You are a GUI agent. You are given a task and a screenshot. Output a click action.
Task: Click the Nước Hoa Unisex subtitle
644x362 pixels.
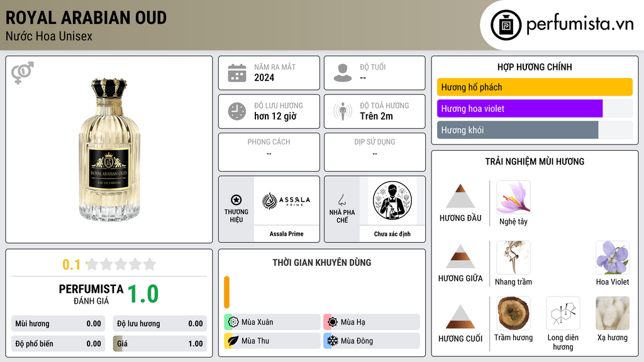pyautogui.click(x=49, y=36)
